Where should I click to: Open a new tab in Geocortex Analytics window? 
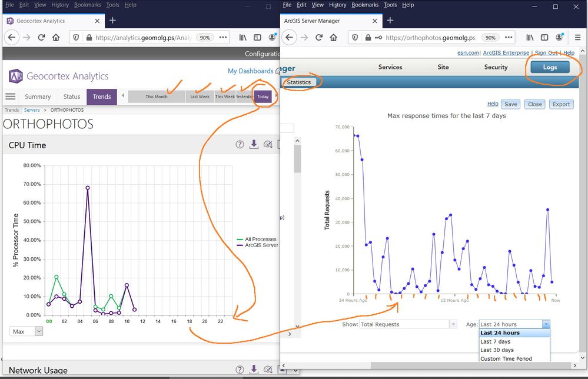click(112, 21)
